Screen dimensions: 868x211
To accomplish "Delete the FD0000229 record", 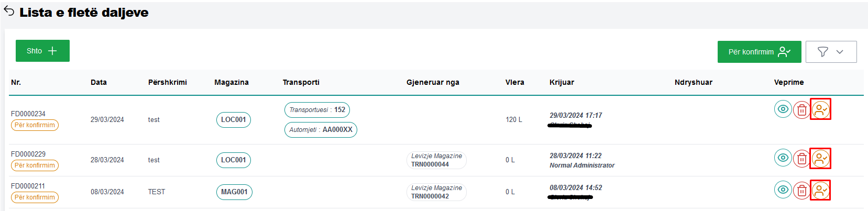I will [x=801, y=159].
